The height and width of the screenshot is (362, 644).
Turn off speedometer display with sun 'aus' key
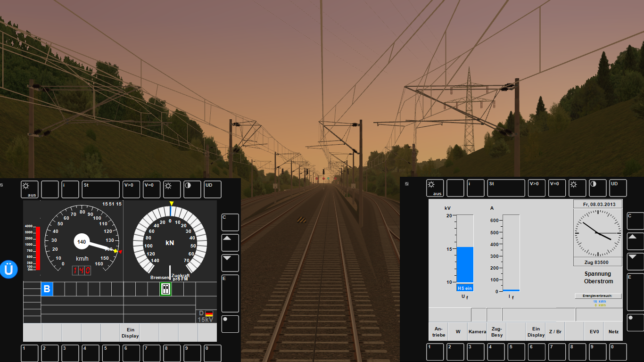29,189
